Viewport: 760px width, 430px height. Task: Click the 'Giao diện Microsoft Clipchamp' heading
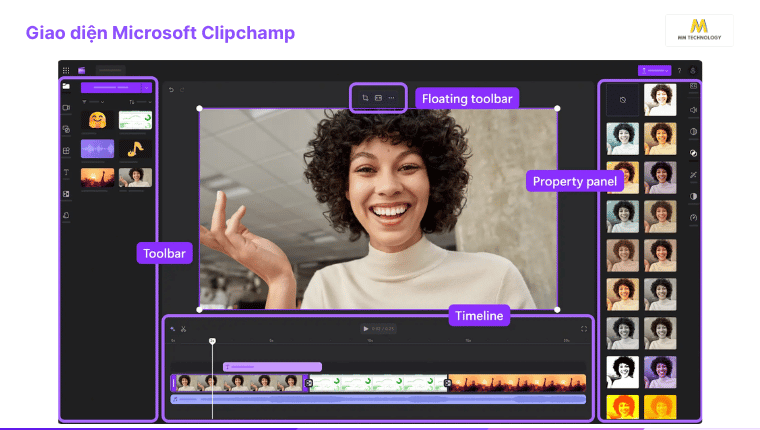point(160,33)
